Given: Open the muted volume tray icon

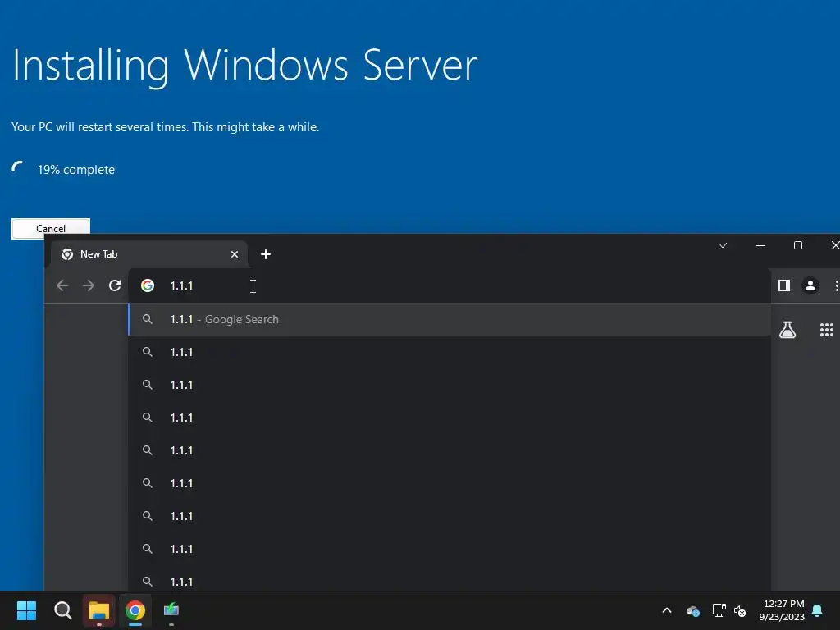Looking at the screenshot, I should 741,610.
